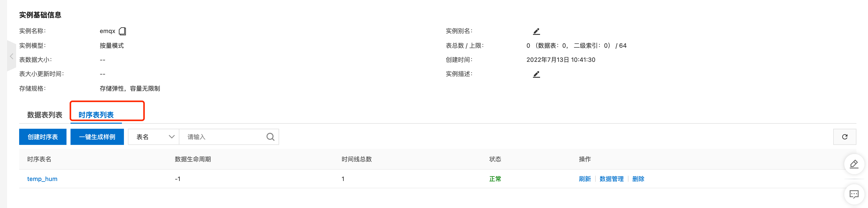This screenshot has width=868, height=208.
Task: Click 删除 for the temp_hum table
Action: [638, 179]
